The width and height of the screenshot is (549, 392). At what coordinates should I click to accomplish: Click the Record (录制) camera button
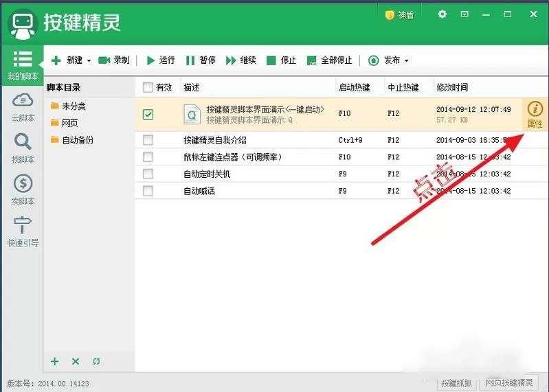[x=114, y=60]
